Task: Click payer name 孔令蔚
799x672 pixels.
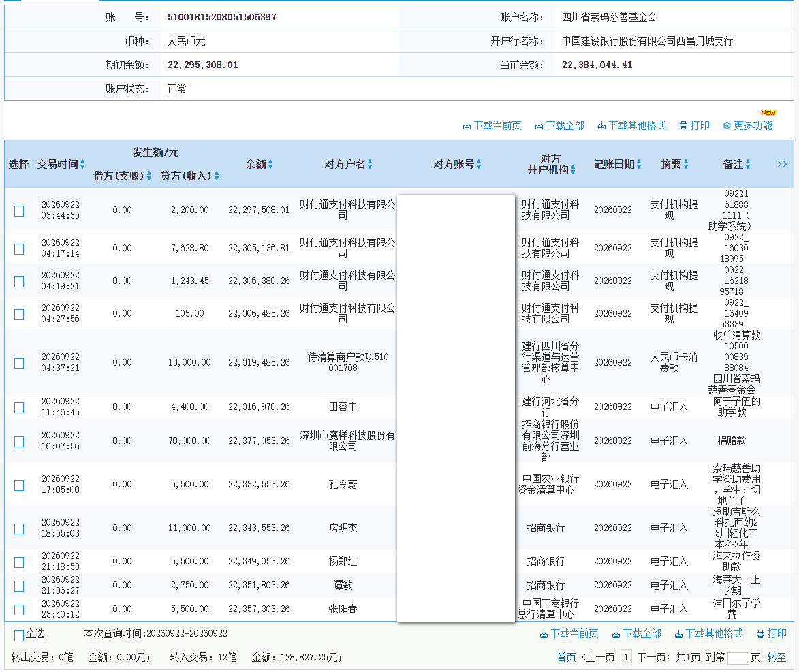Action: pyautogui.click(x=343, y=485)
